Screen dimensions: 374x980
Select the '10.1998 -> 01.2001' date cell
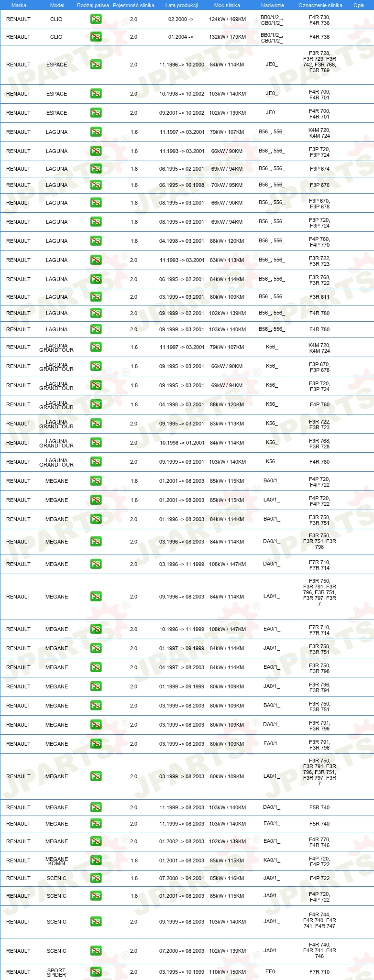pyautogui.click(x=182, y=443)
